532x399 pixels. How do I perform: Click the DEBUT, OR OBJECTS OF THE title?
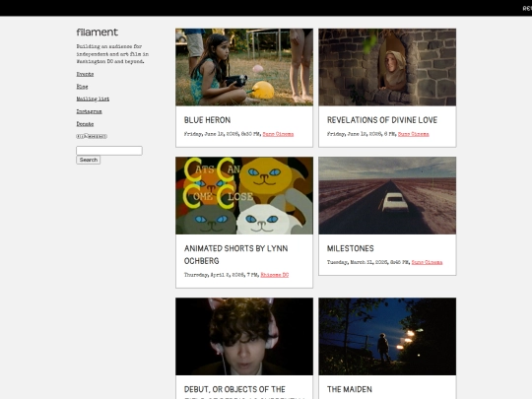pos(234,389)
